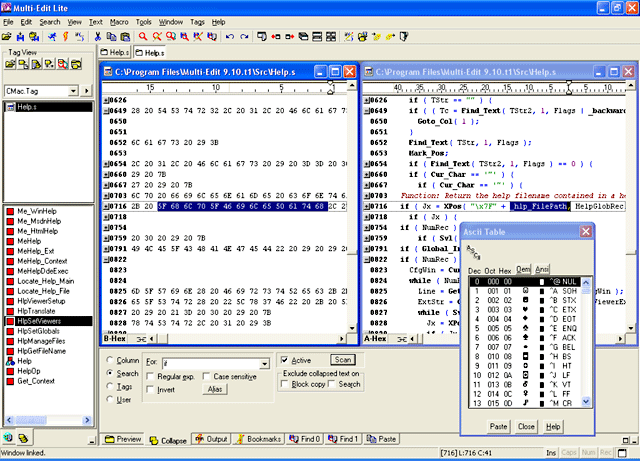The width and height of the screenshot is (640, 461).
Task: Collapse line 0822 in the right code pane
Action: 367,259
